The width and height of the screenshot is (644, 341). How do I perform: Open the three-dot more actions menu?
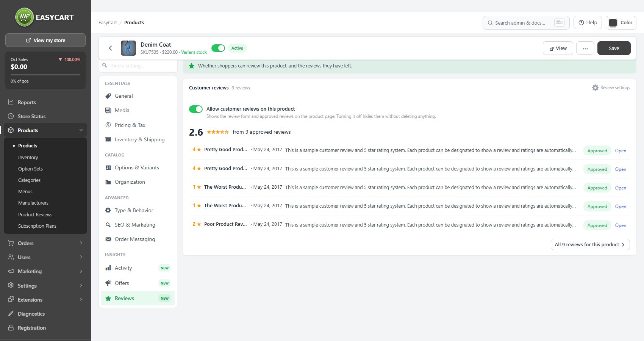585,48
